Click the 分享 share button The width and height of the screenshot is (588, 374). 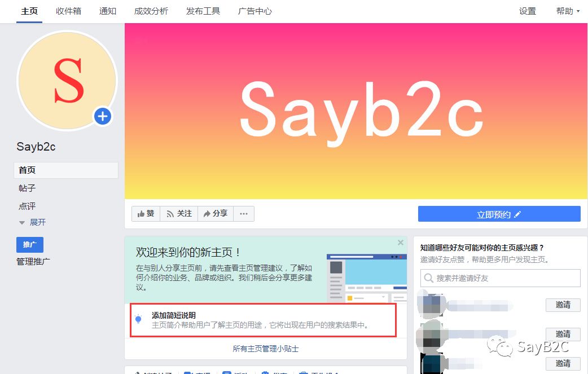point(216,214)
